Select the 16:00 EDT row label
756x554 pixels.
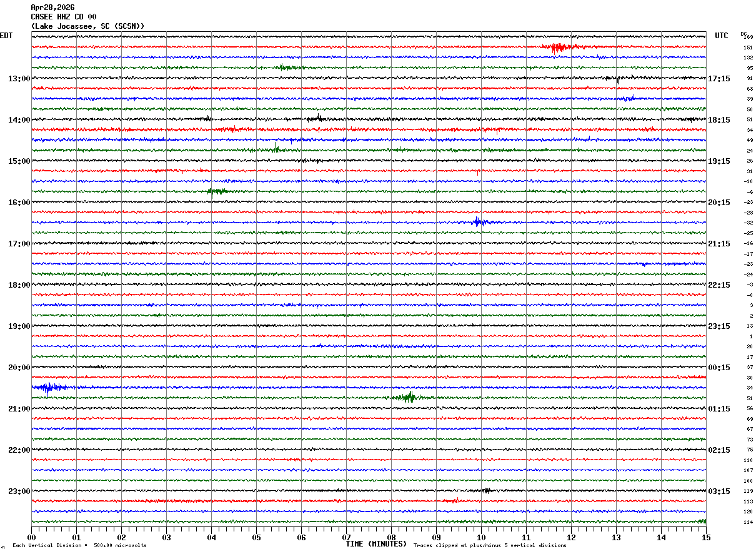pos(19,203)
